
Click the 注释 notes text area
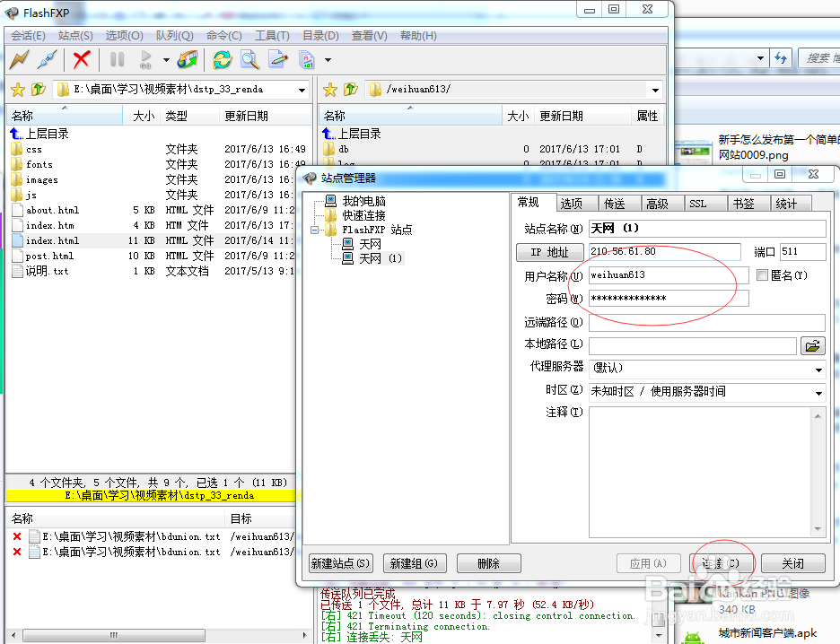[701, 472]
